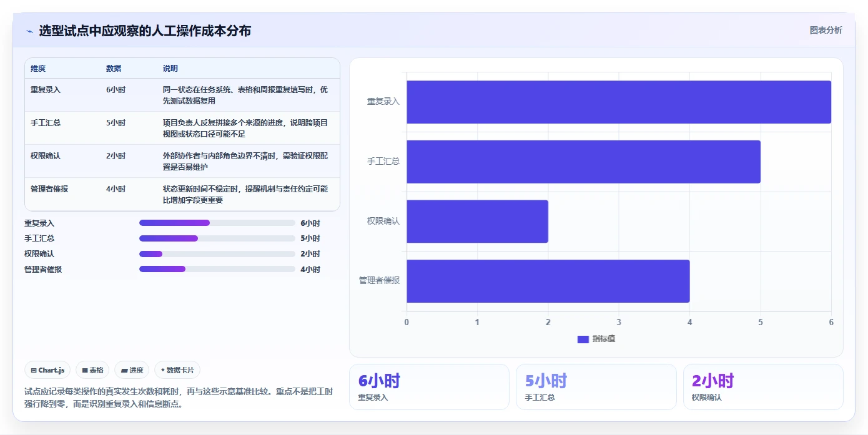Image resolution: width=868 pixels, height=435 pixels.
Task: Open the 2小时 权限确认 data card
Action: coord(763,387)
